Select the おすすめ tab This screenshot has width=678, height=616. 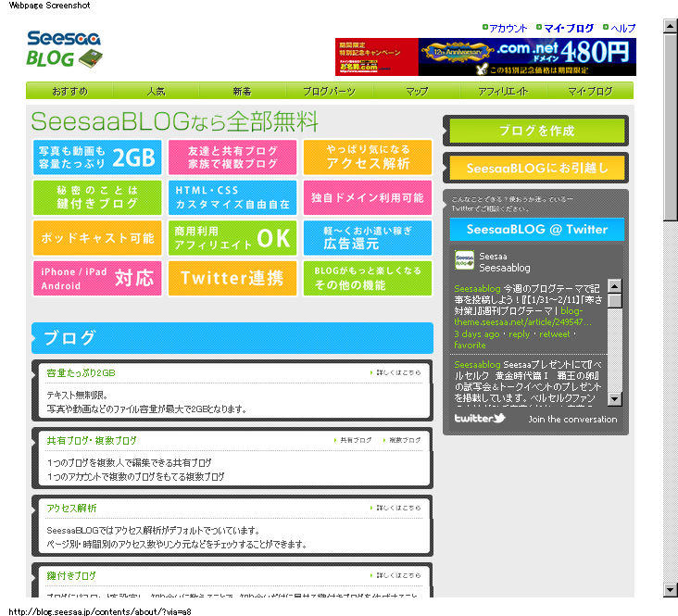click(x=69, y=92)
